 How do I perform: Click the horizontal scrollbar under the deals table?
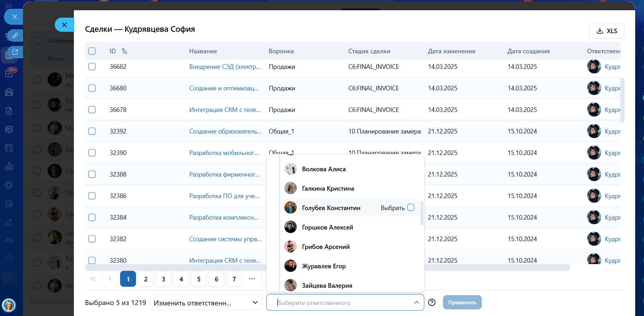(327, 268)
